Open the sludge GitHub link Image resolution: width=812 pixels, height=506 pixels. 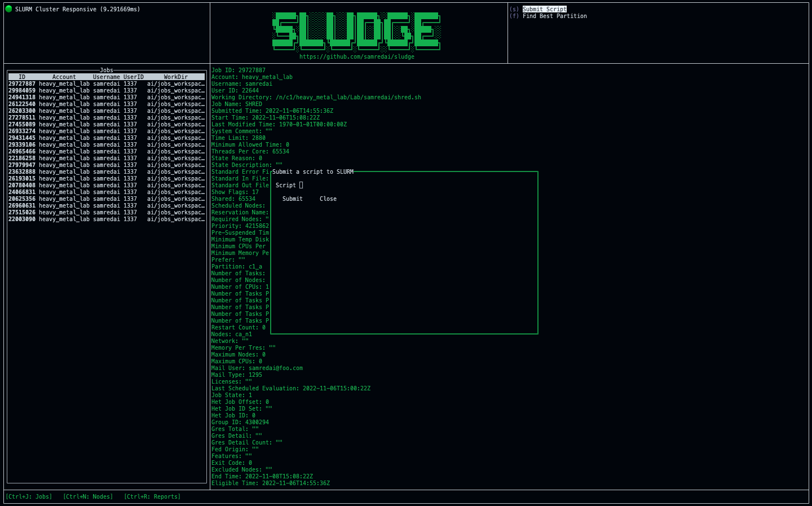(x=357, y=56)
